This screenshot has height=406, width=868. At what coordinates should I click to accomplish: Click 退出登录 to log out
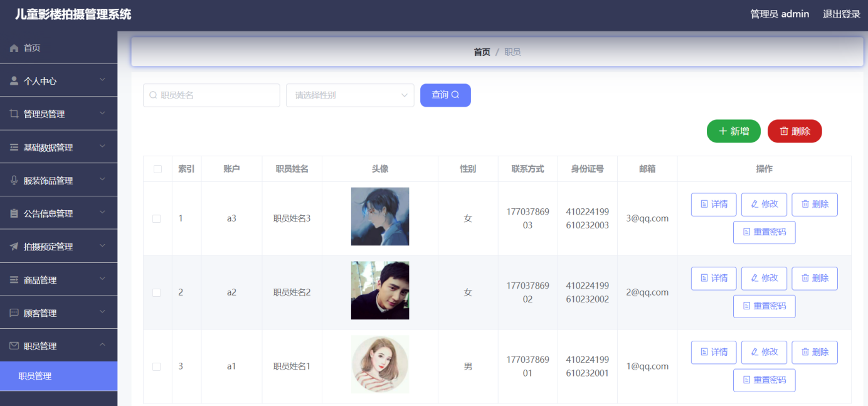[842, 14]
